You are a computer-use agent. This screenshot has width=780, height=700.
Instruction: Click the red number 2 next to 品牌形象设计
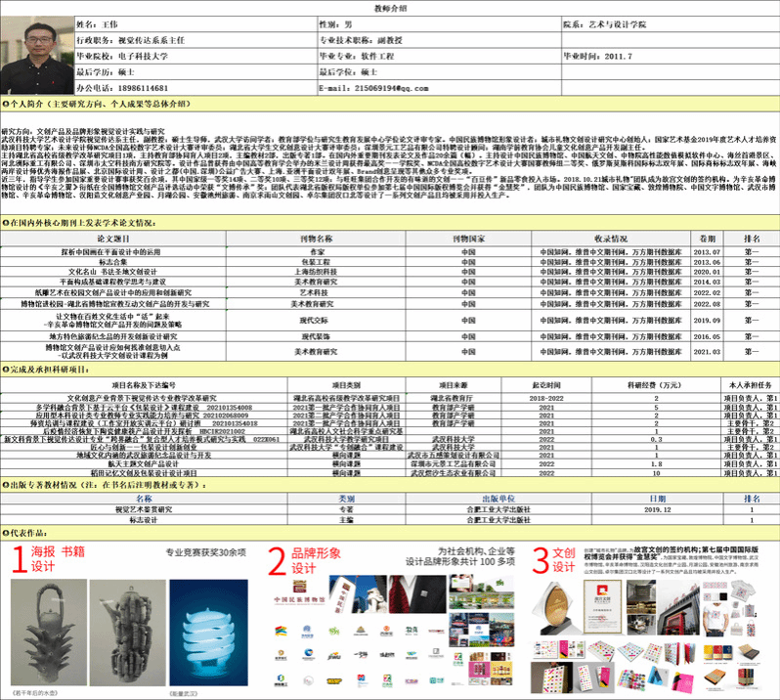[277, 560]
